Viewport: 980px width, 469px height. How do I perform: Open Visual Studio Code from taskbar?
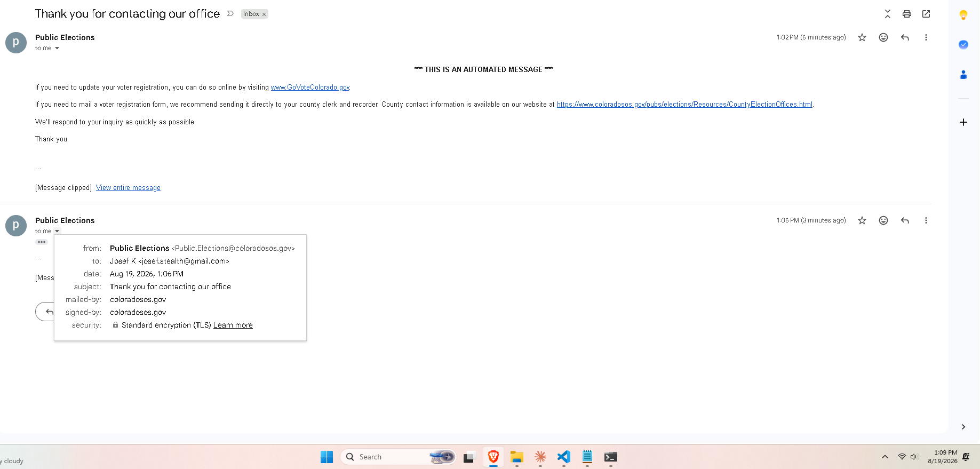click(x=564, y=457)
